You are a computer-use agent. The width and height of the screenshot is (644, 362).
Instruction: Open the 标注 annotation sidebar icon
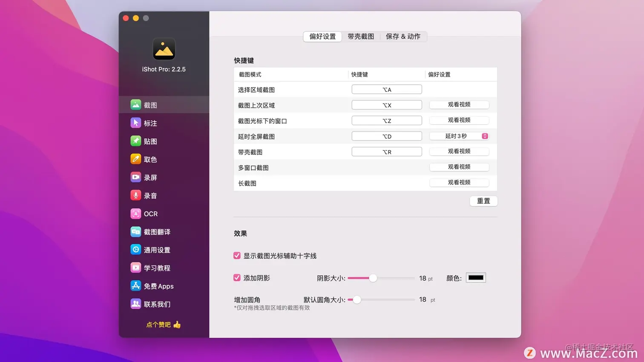(x=135, y=123)
